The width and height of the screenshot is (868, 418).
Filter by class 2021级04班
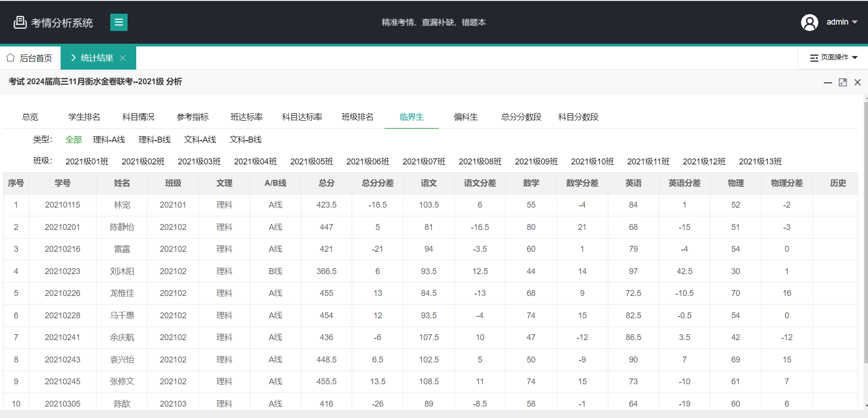click(x=256, y=161)
